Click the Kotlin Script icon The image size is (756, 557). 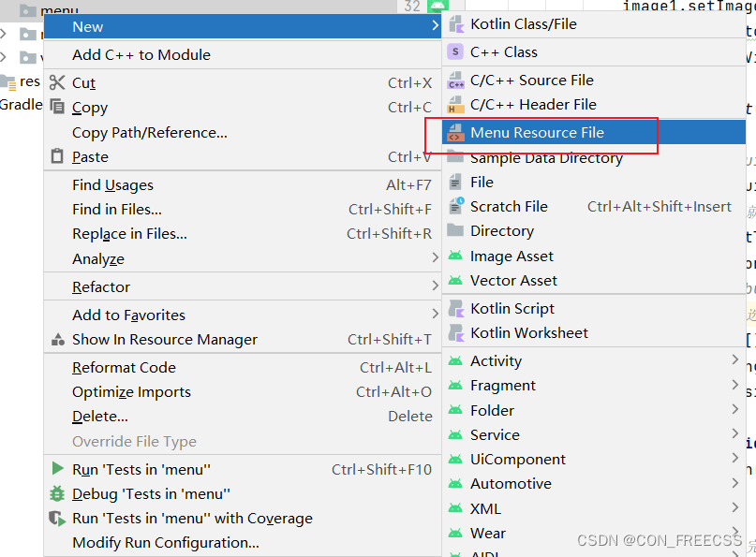pyautogui.click(x=455, y=308)
